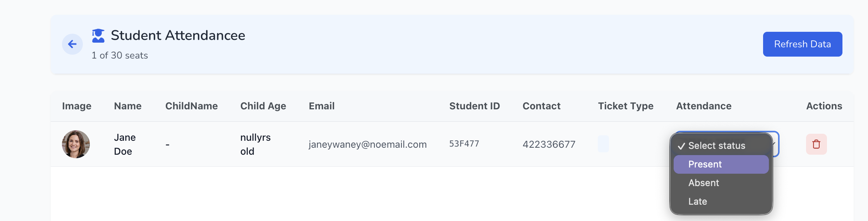This screenshot has width=868, height=221.
Task: Open Jane Doe's profile photo
Action: click(x=76, y=144)
